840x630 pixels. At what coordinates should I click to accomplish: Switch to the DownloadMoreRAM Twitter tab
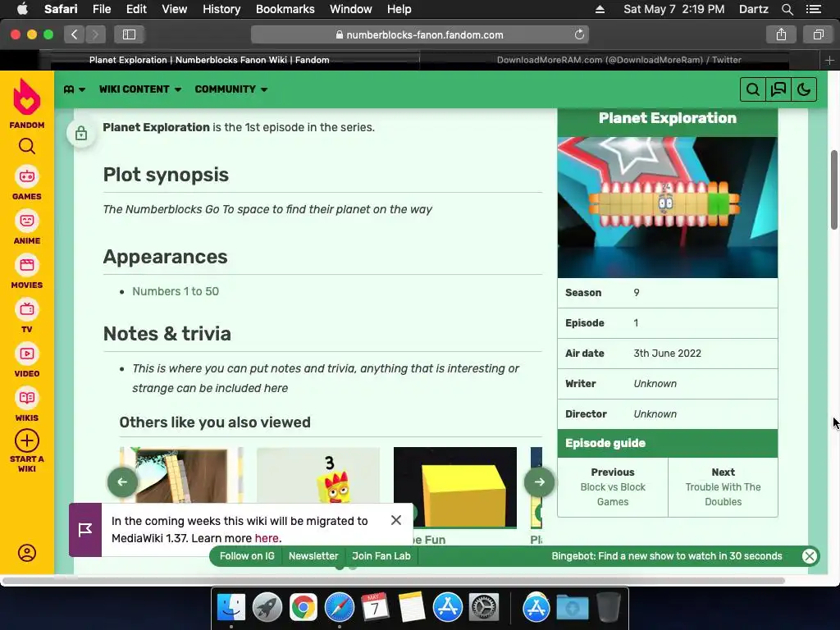click(619, 60)
